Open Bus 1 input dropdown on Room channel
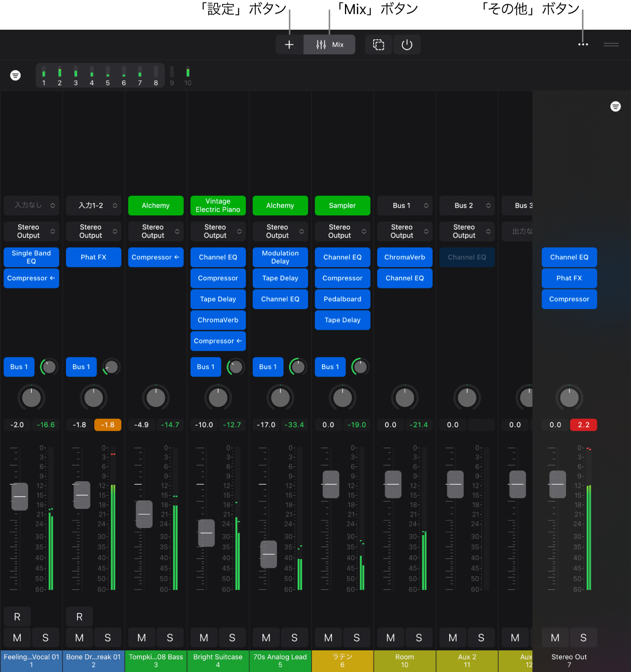 coord(405,205)
